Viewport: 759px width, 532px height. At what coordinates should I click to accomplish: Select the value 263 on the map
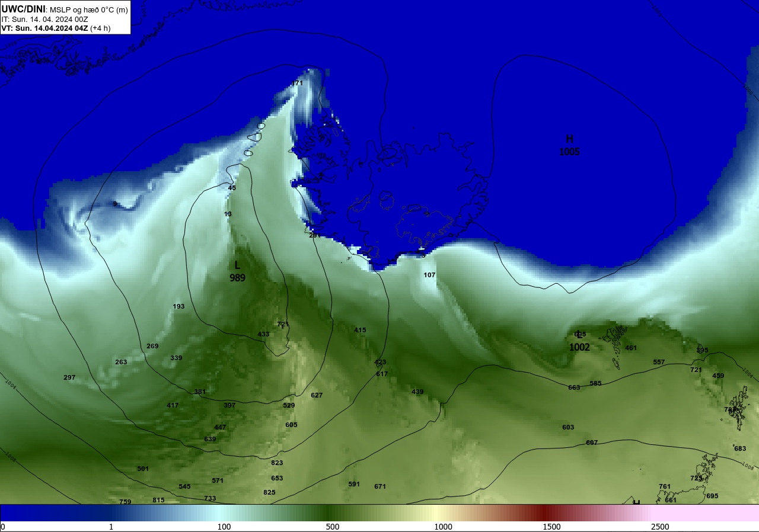[x=121, y=362]
